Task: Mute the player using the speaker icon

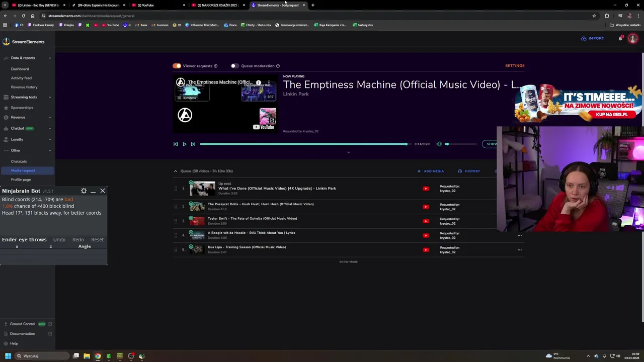Action: click(439, 144)
